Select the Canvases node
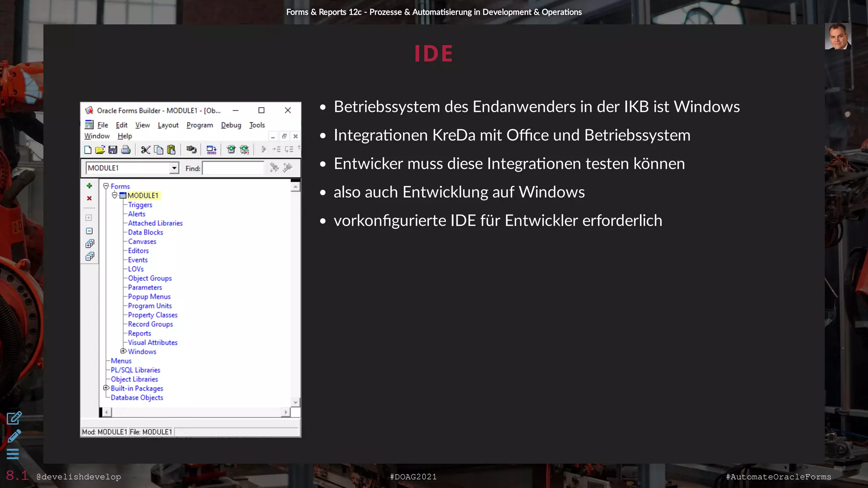 tap(142, 241)
